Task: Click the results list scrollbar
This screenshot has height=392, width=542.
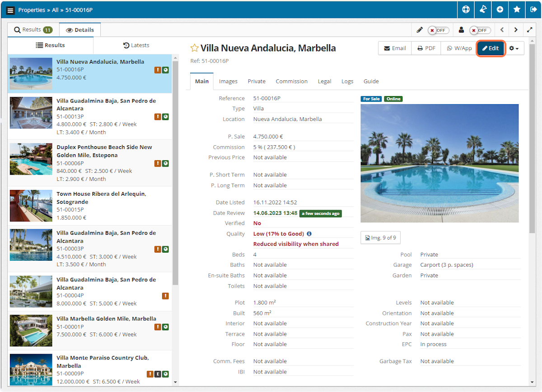Action: 176,180
